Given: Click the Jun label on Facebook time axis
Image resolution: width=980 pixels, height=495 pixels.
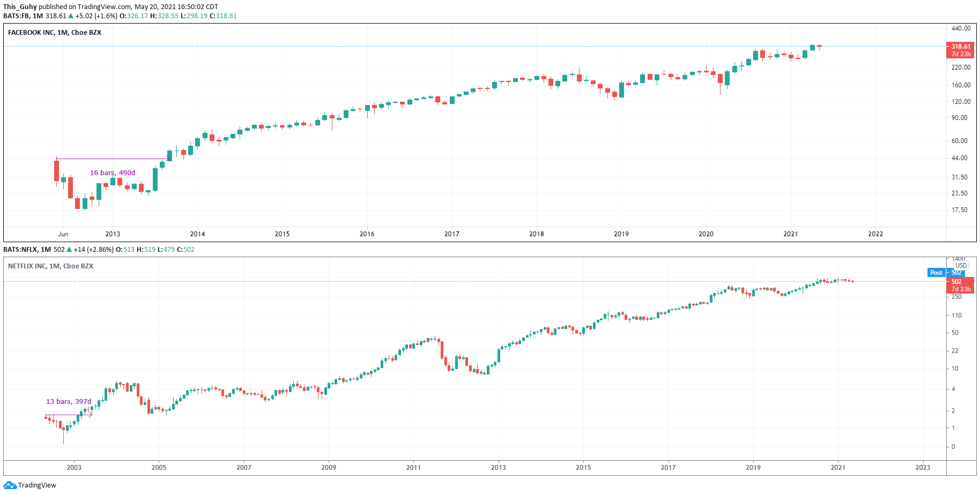Looking at the screenshot, I should (x=63, y=234).
